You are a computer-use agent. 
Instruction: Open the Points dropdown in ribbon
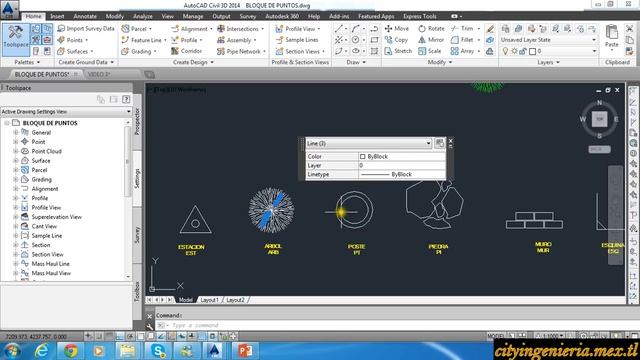click(x=73, y=40)
